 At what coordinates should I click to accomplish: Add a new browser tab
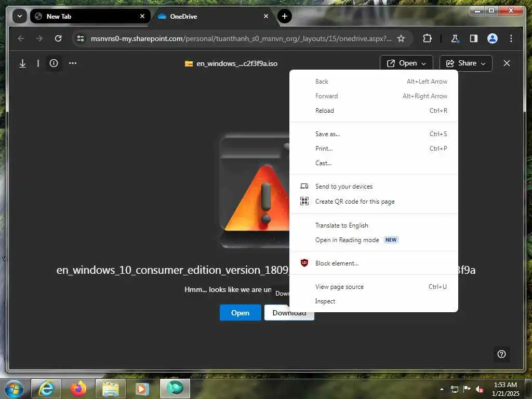tap(284, 16)
